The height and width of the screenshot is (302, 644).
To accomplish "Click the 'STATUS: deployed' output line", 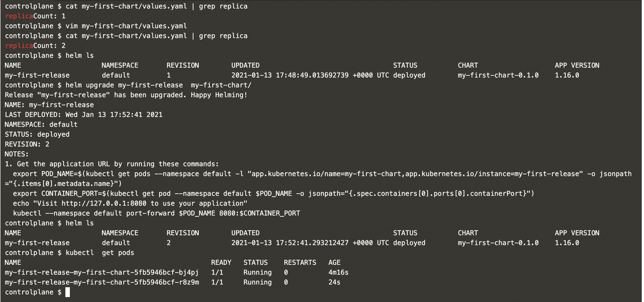I will 37,135.
